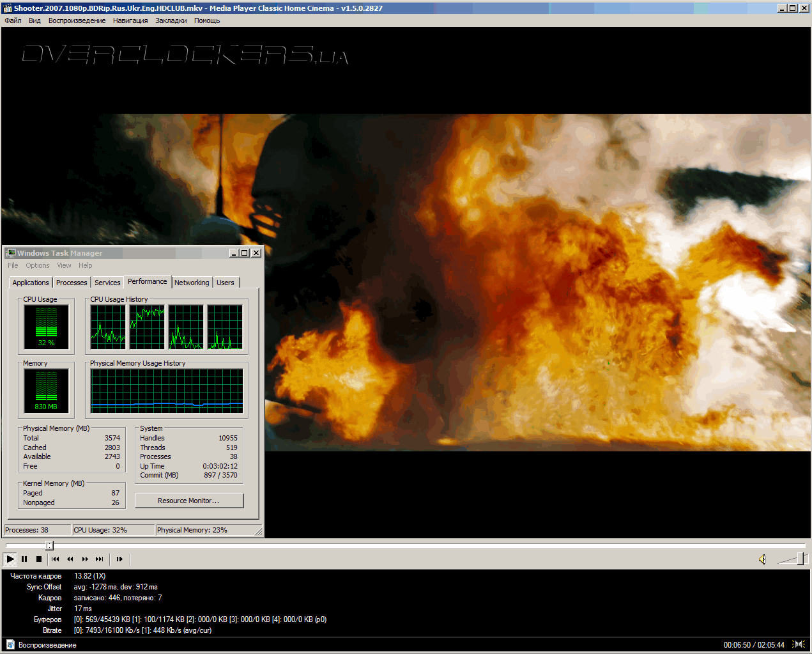
Task: Switch to the Applications tab
Action: 31,283
